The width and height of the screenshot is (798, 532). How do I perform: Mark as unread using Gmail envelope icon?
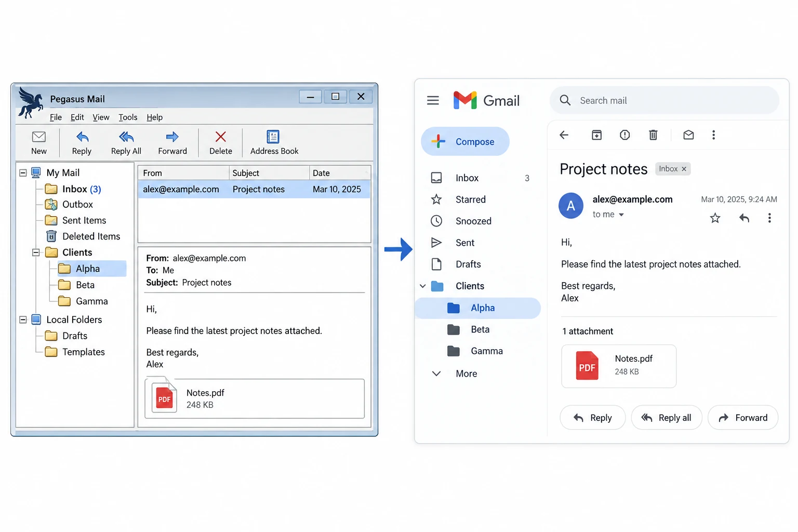point(688,135)
